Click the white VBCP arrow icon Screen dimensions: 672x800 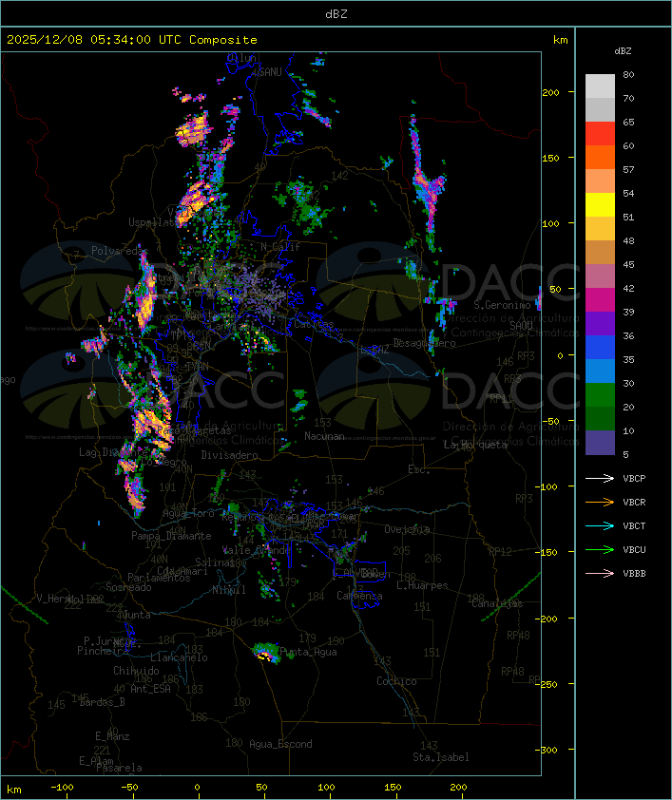coord(600,478)
